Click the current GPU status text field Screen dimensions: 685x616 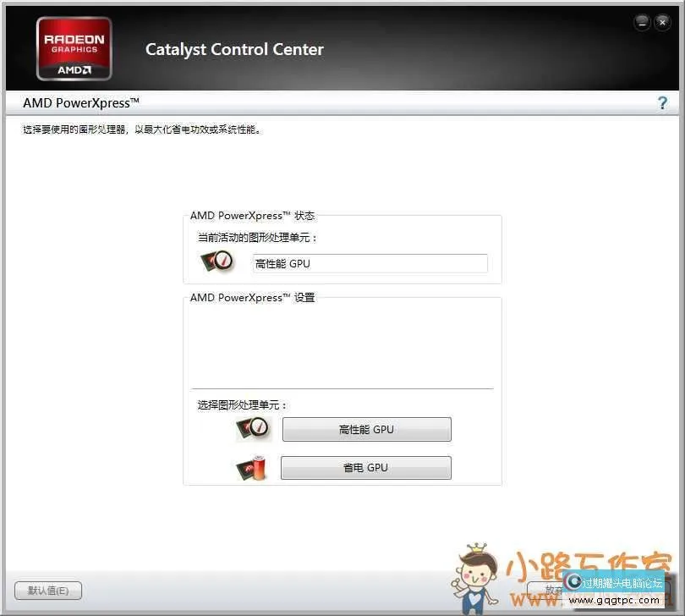pyautogui.click(x=370, y=263)
